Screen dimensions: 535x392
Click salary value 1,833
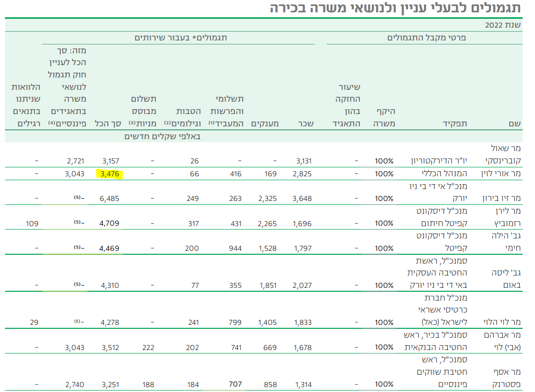[x=303, y=322]
